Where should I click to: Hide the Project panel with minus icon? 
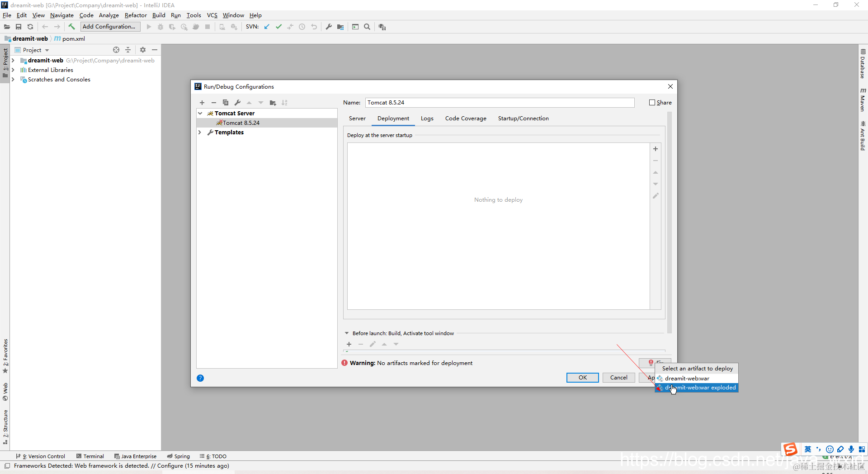(155, 50)
